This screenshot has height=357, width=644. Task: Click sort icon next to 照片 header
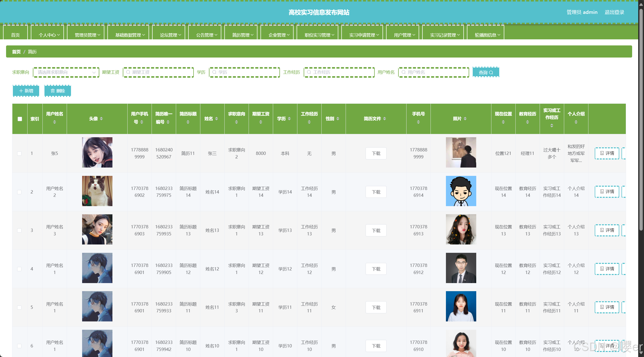[x=465, y=119]
